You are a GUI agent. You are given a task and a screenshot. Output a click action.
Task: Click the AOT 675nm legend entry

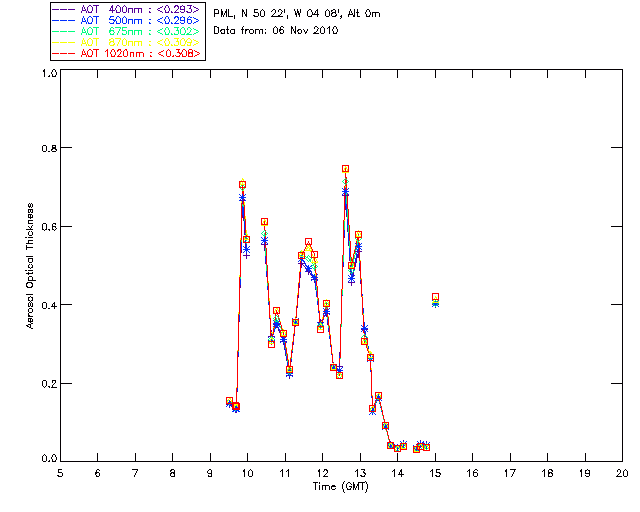(127, 31)
